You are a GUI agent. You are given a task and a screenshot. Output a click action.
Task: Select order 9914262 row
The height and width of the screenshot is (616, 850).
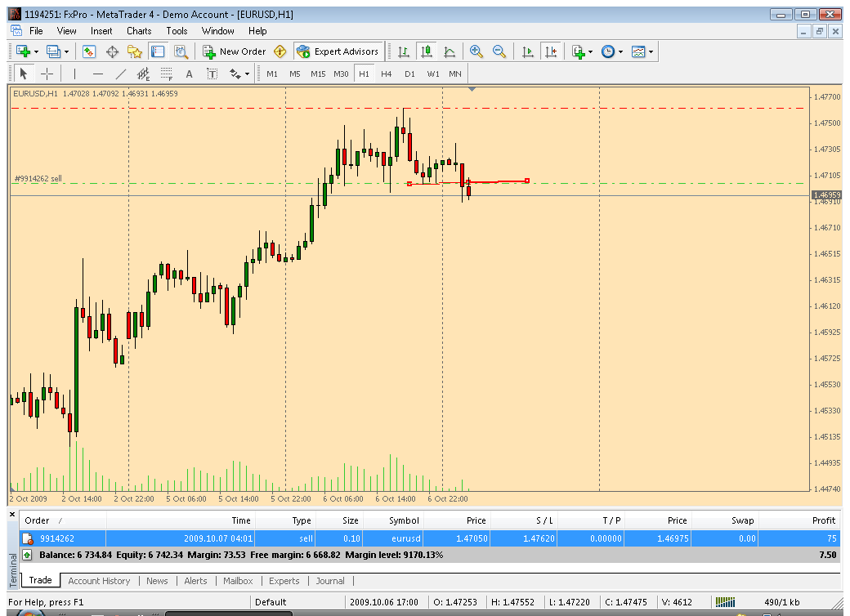(431, 538)
